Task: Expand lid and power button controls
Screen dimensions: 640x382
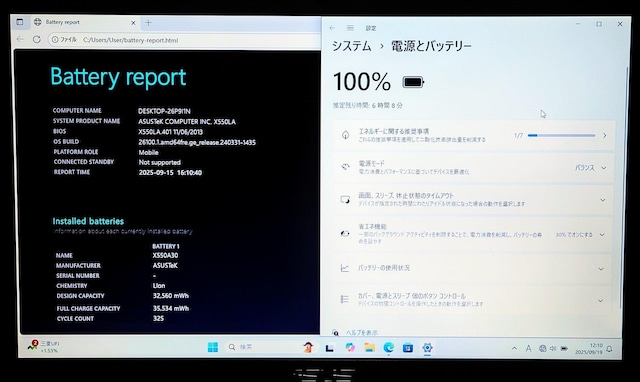Action: tap(473, 300)
